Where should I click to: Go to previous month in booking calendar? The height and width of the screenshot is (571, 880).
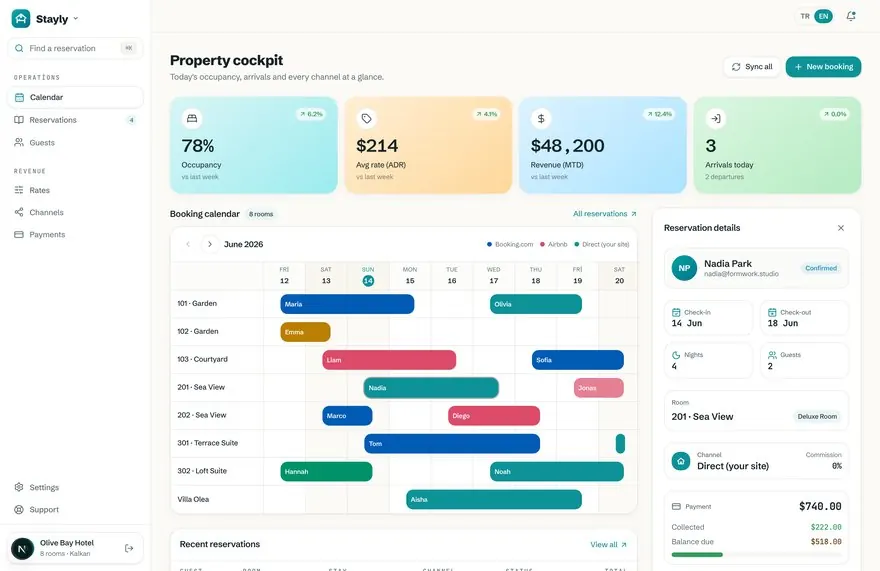(x=188, y=244)
